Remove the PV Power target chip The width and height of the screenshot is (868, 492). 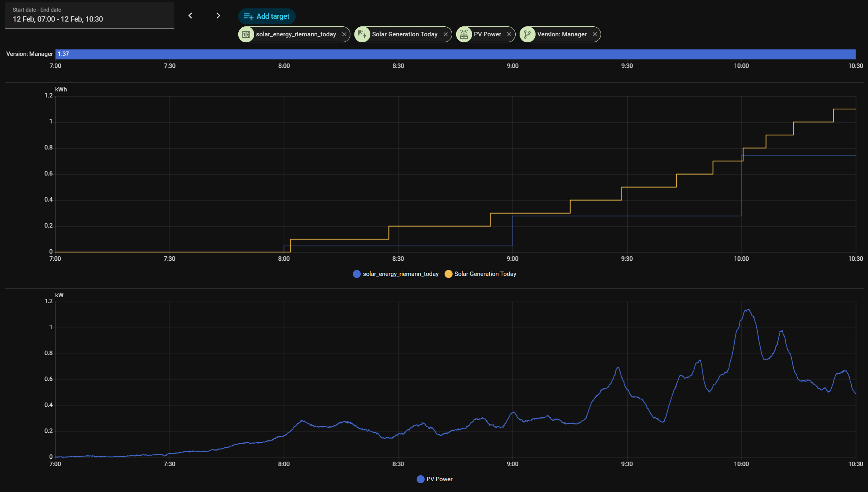[509, 34]
